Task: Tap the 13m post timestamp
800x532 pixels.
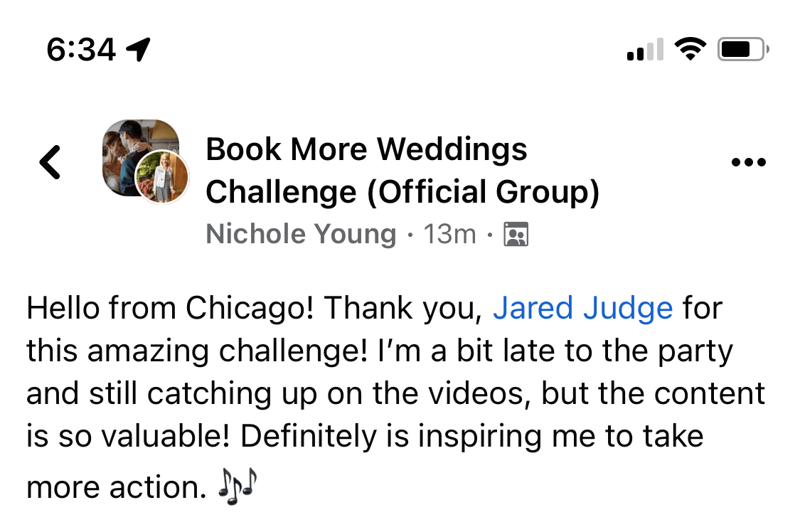Action: coord(449,234)
